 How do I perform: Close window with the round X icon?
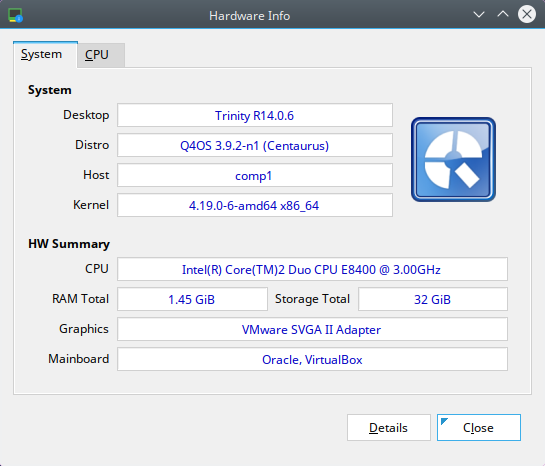tap(527, 15)
